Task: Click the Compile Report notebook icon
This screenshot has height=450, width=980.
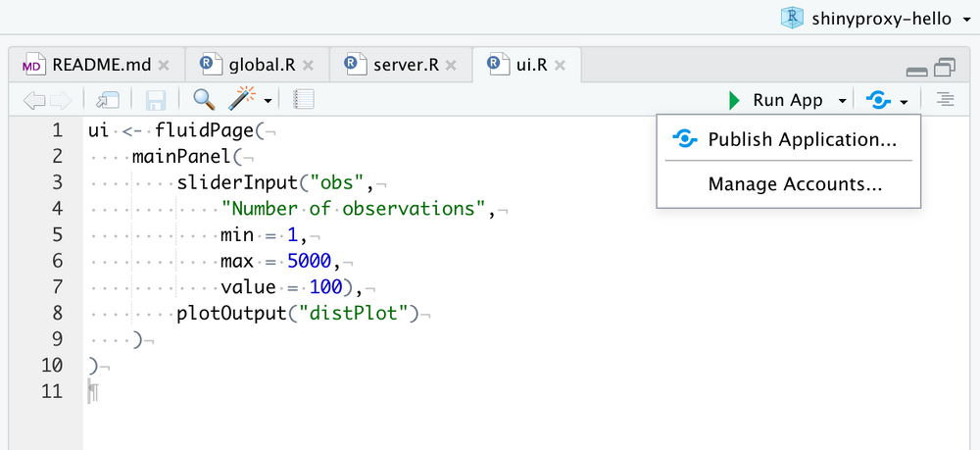Action: [304, 99]
